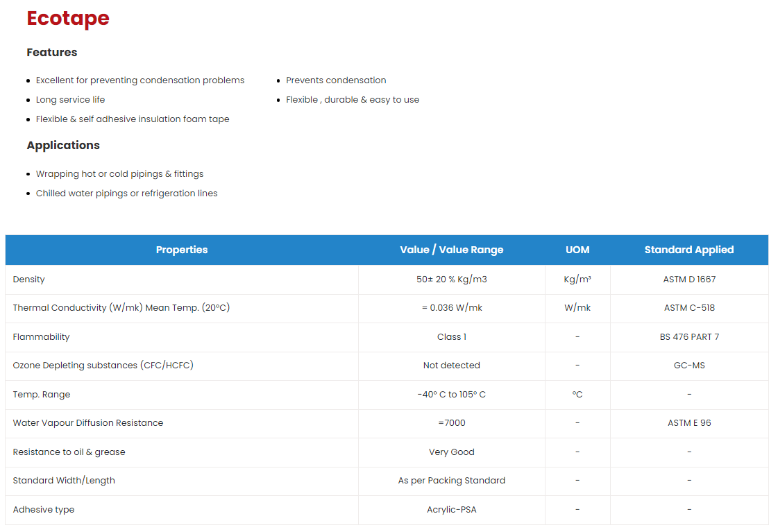Click the 'GC-MS' standard cell
The height and width of the screenshot is (532, 778).
pyautogui.click(x=689, y=366)
